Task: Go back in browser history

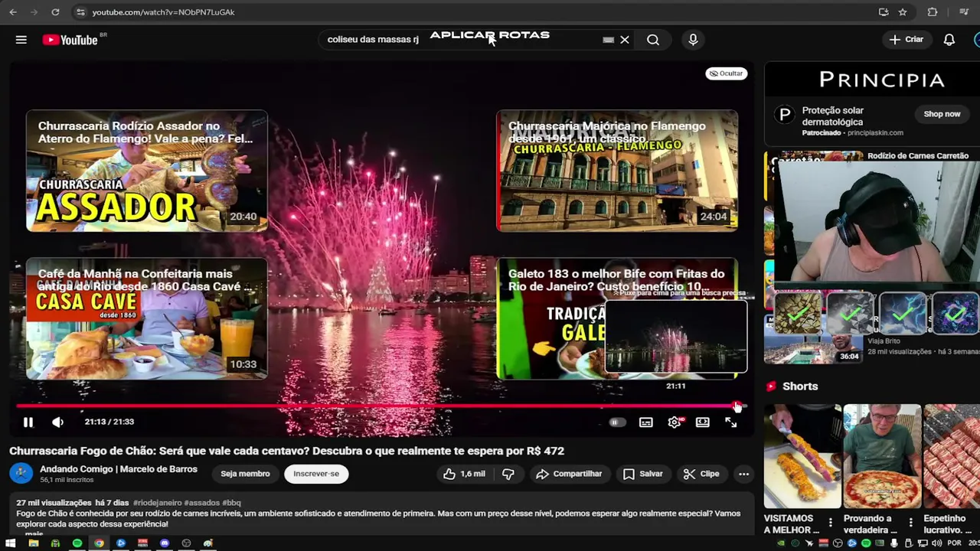Action: pyautogui.click(x=12, y=12)
